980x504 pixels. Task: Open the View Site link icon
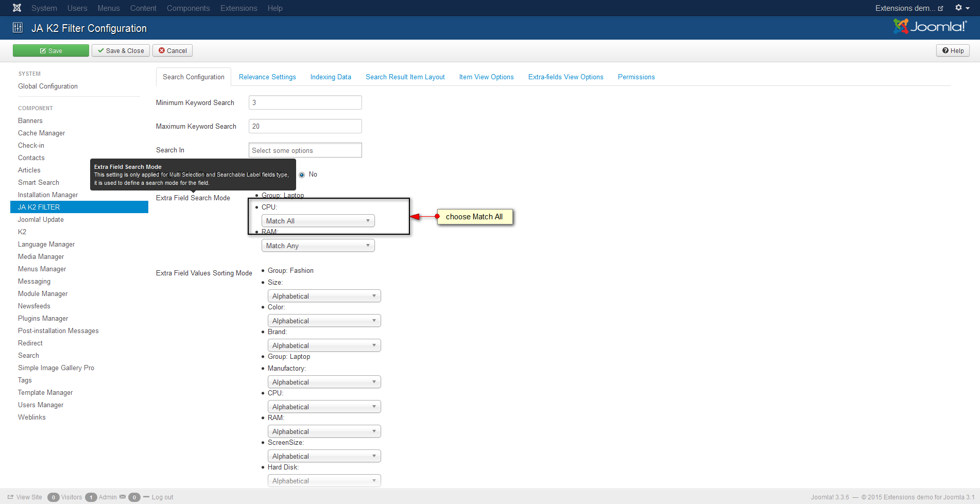10,497
